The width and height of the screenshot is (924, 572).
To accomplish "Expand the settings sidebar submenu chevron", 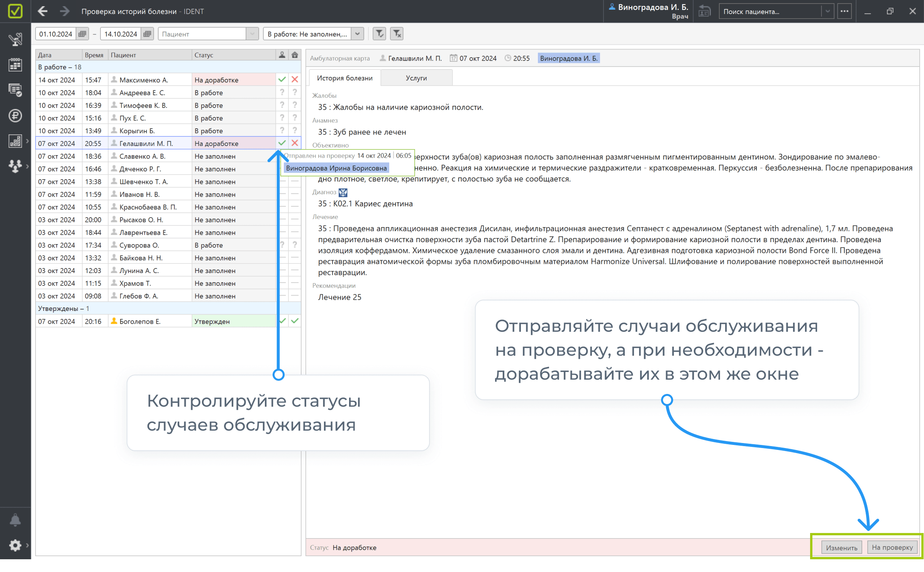I will 27,545.
